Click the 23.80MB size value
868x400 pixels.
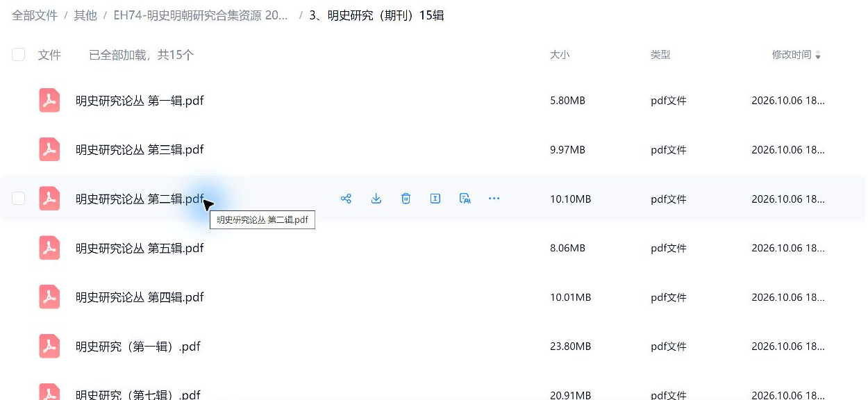[x=570, y=346]
